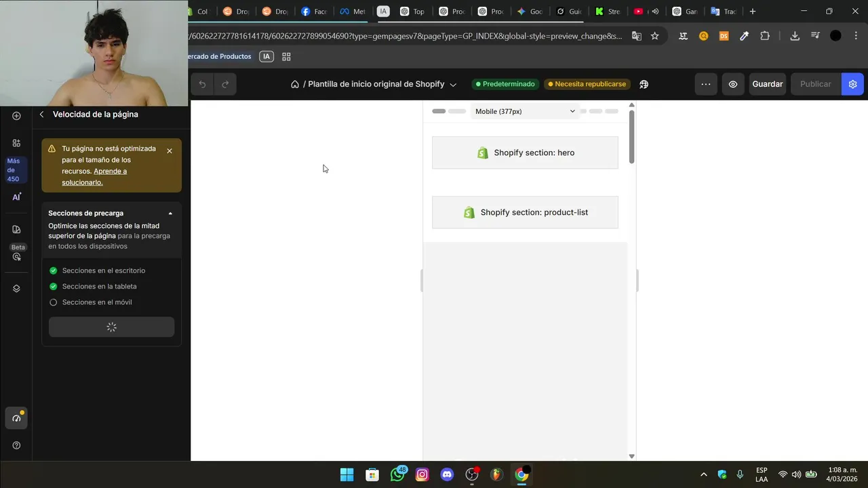Open a new browser tab with plus
This screenshot has width=868, height=488.
pyautogui.click(x=752, y=12)
